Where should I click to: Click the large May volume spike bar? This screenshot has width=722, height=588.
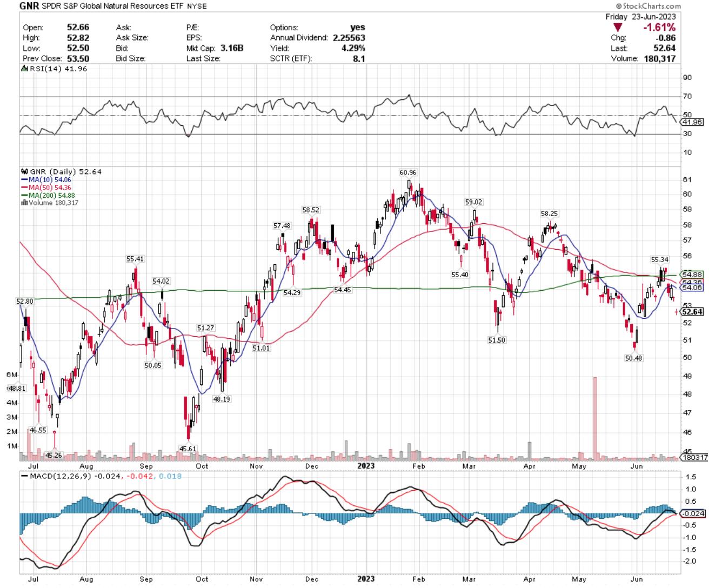tap(595, 418)
